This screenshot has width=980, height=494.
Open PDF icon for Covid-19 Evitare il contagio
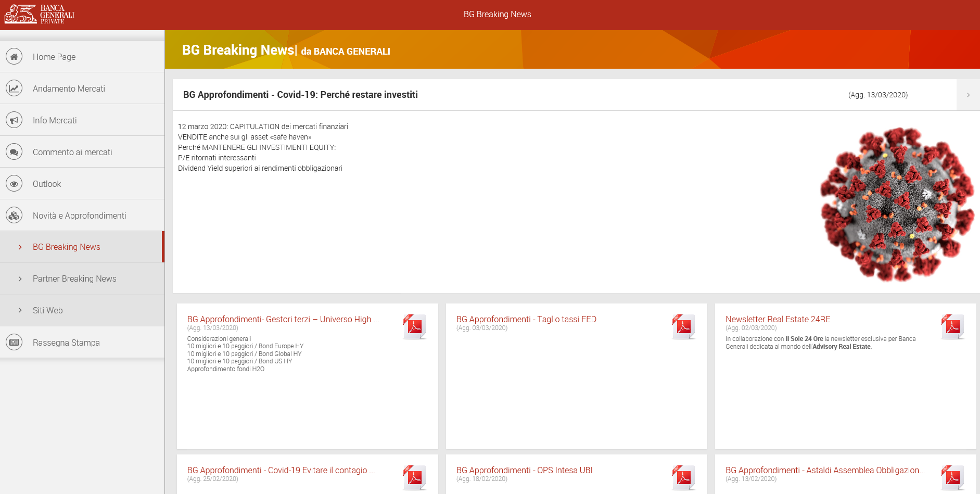click(415, 478)
